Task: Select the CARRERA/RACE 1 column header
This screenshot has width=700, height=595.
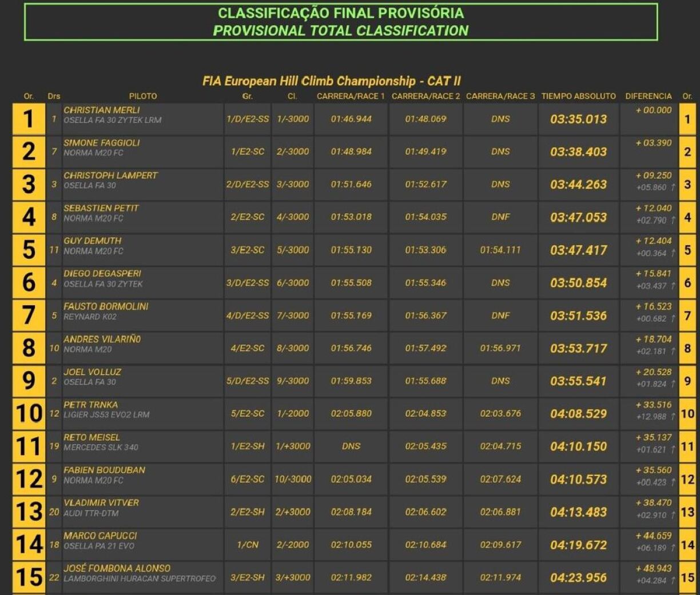Action: pyautogui.click(x=351, y=96)
